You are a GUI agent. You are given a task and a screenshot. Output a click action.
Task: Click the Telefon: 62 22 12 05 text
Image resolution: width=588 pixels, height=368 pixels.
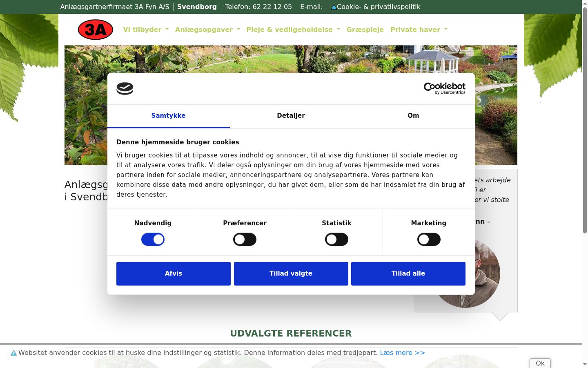coord(258,7)
